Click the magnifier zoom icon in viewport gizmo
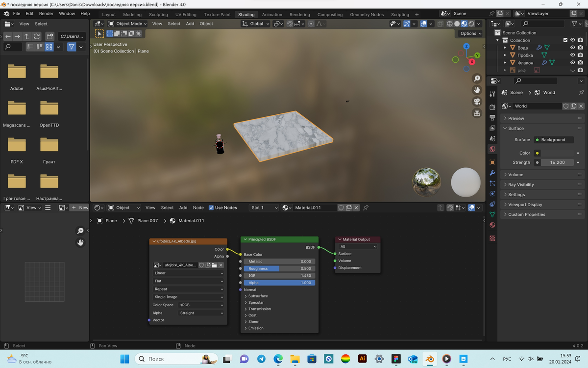 tap(477, 78)
